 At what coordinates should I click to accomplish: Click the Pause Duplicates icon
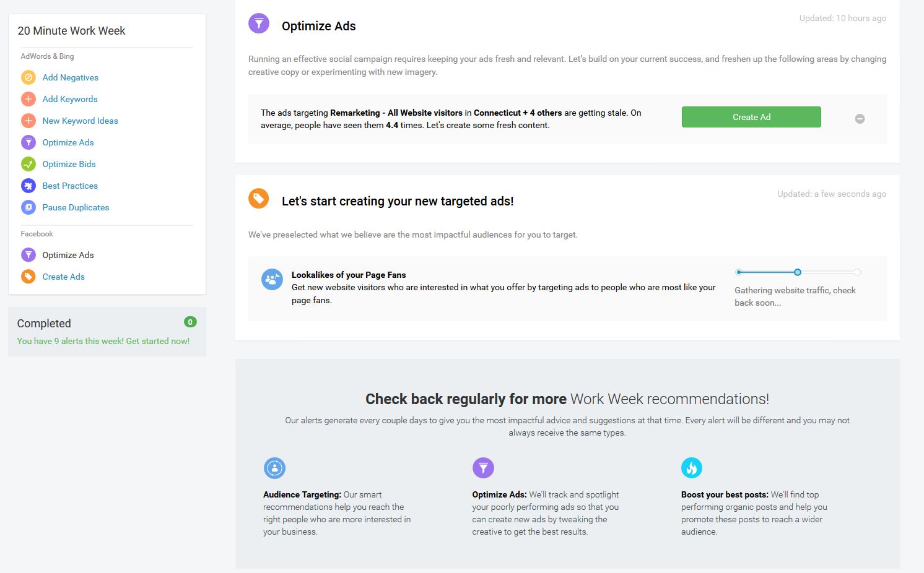click(x=28, y=207)
